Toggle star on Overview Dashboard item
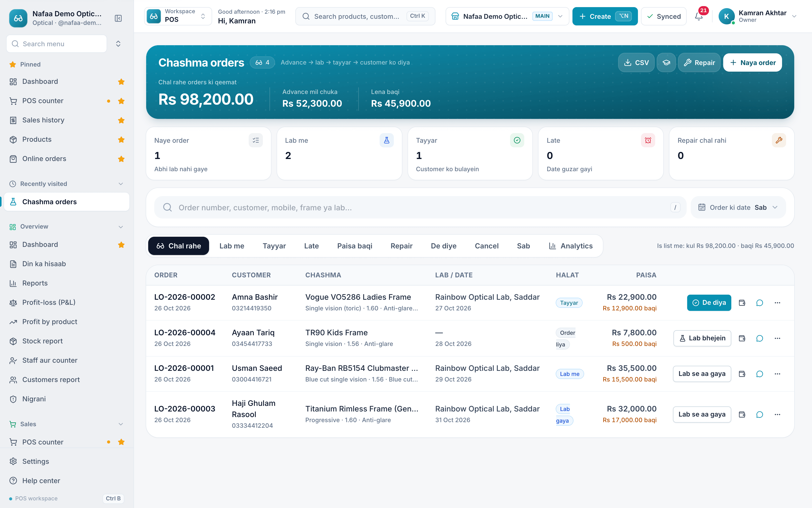This screenshot has width=812, height=508. coord(121,245)
